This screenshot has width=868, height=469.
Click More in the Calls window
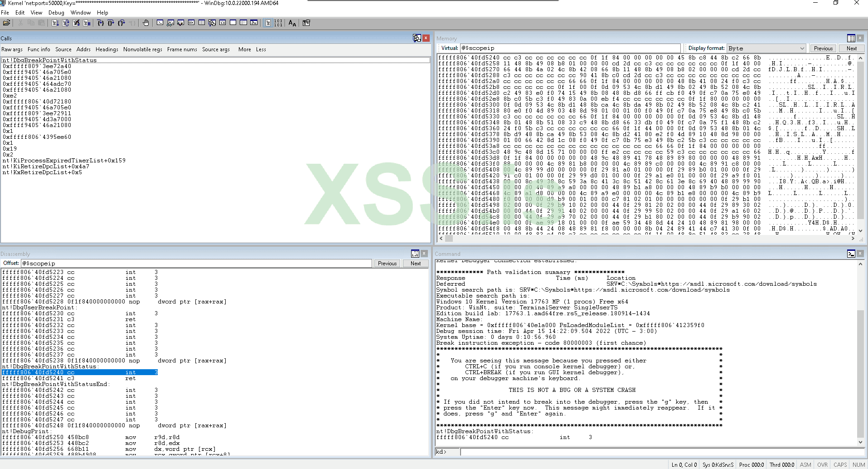(x=245, y=49)
